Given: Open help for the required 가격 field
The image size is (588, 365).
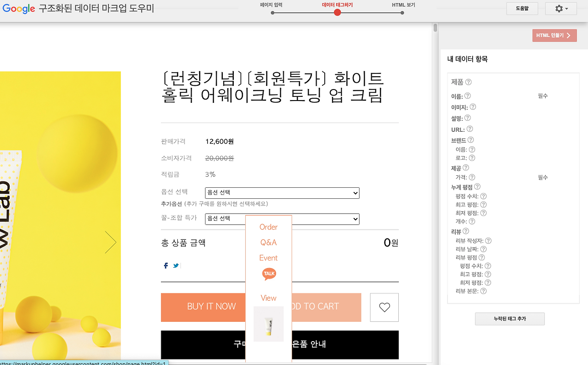Looking at the screenshot, I should pyautogui.click(x=472, y=177).
